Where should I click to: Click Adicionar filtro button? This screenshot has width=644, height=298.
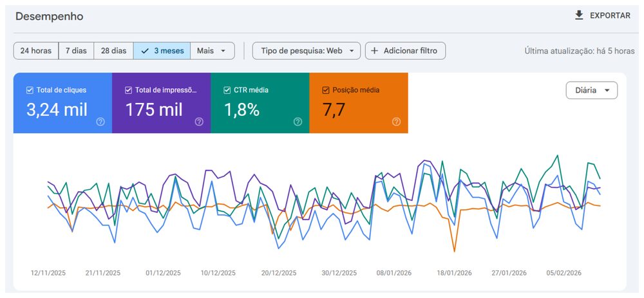coord(405,51)
